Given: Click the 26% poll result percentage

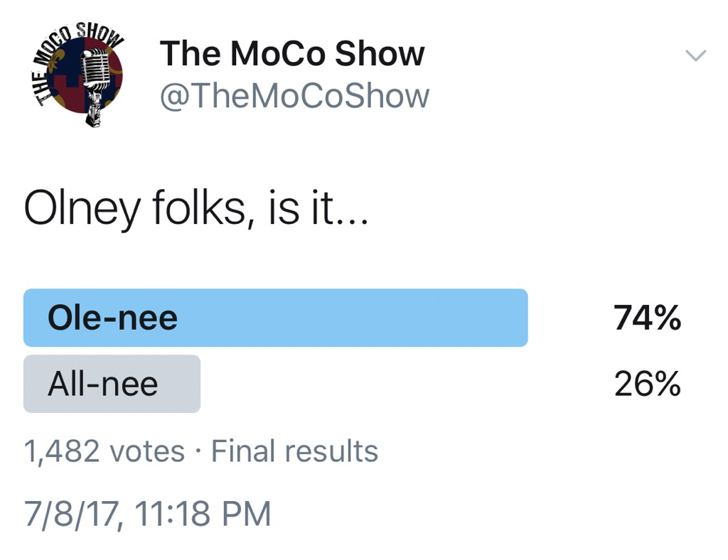Looking at the screenshot, I should [x=647, y=384].
